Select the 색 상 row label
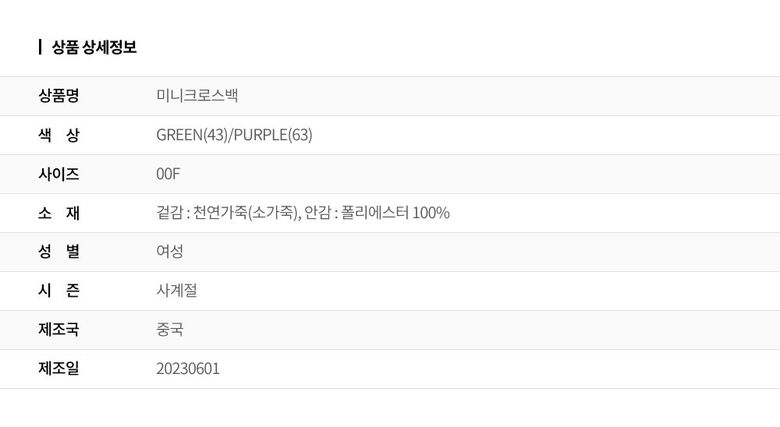Screen dimensions: 780x427 coord(59,135)
